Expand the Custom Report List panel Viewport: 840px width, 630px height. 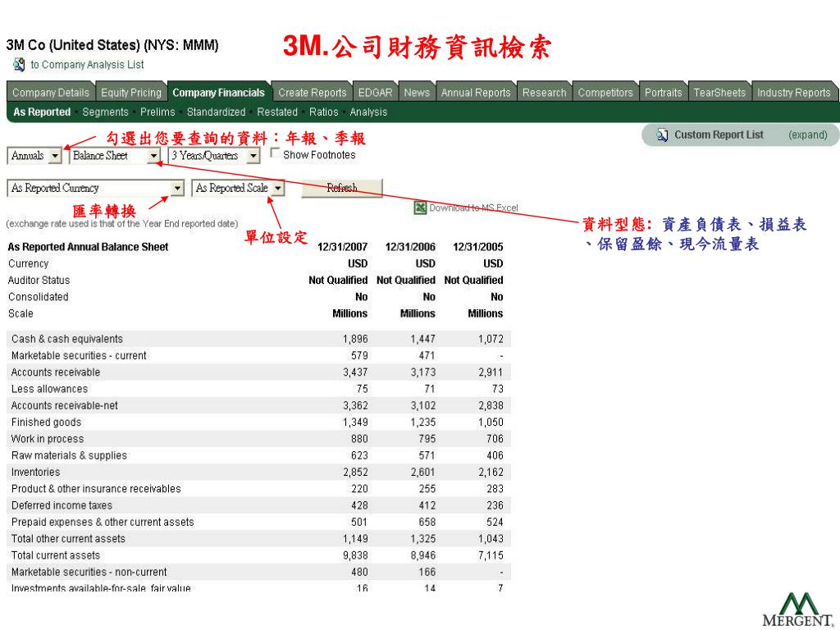click(807, 135)
